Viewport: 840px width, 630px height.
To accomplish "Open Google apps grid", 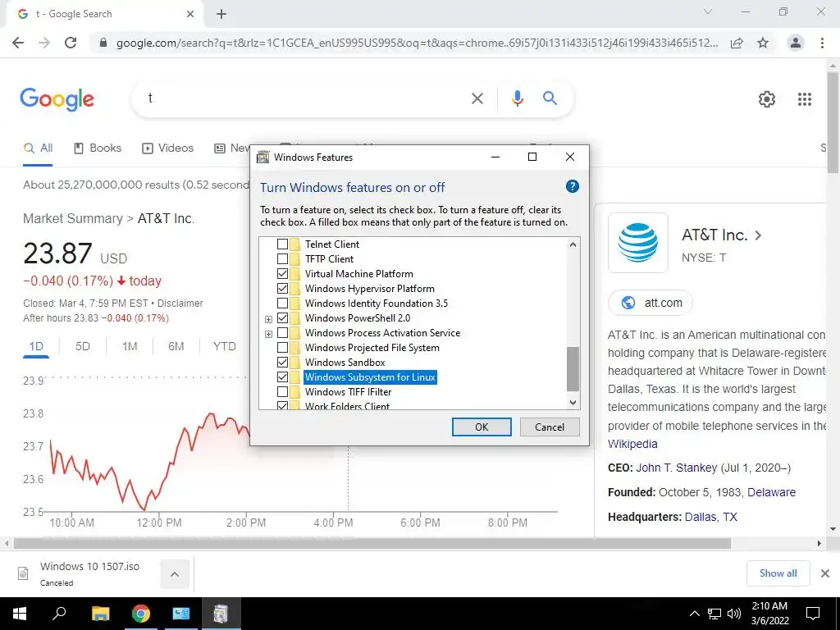I will [x=804, y=99].
